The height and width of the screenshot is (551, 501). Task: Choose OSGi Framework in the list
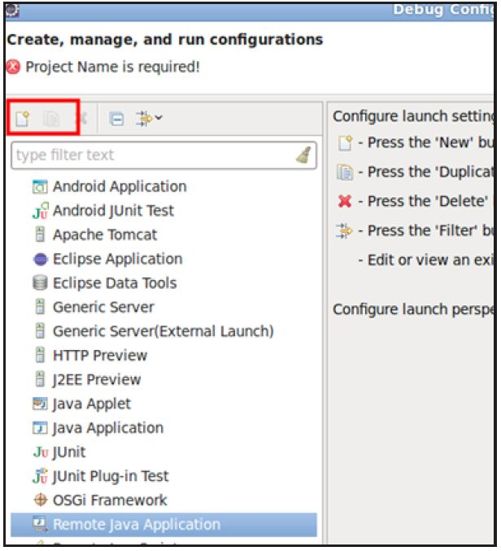tap(110, 501)
